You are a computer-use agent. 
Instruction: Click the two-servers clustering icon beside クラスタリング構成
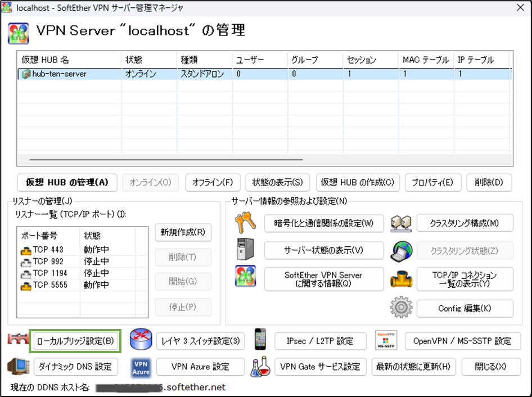click(x=401, y=223)
